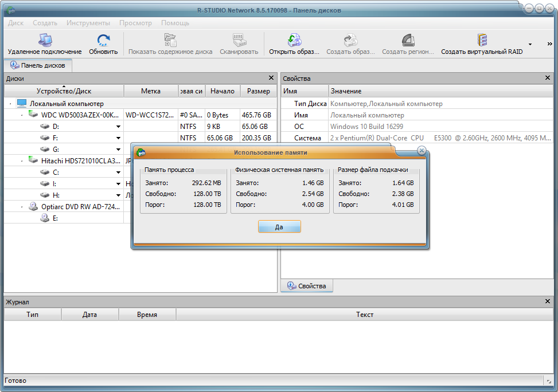Confirm dialog with the Да button

click(279, 226)
